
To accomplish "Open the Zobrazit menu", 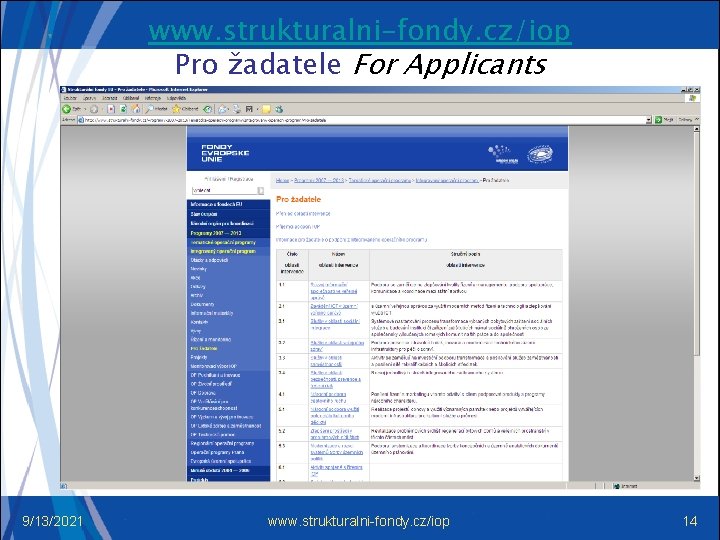I will pos(110,98).
